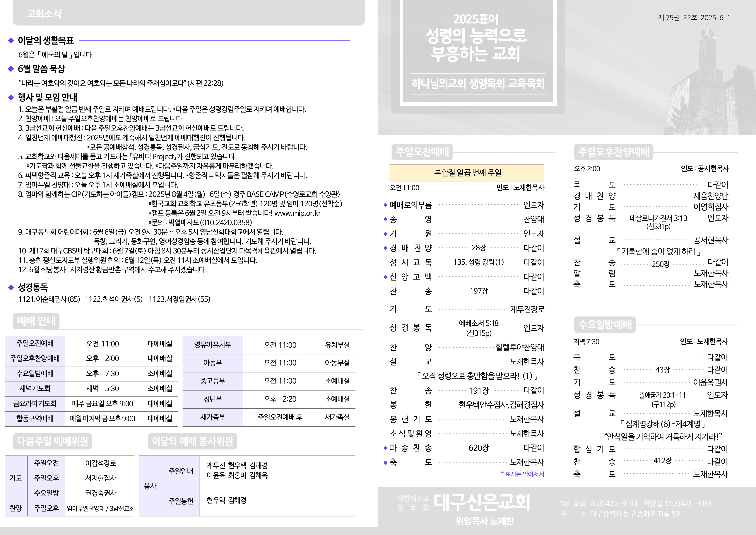Click the 대구신은교회 title in footer

[x=481, y=502]
